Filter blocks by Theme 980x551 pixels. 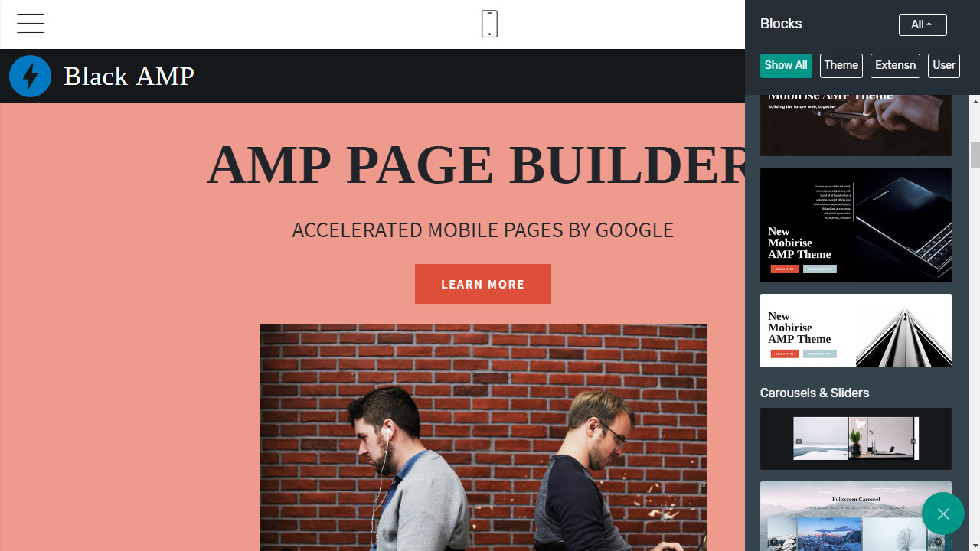pyautogui.click(x=841, y=66)
